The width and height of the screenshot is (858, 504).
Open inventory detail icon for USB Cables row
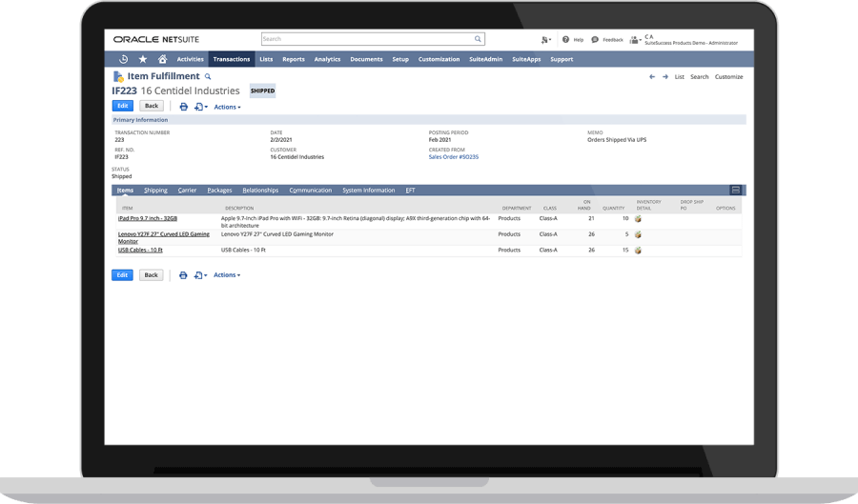click(x=638, y=251)
